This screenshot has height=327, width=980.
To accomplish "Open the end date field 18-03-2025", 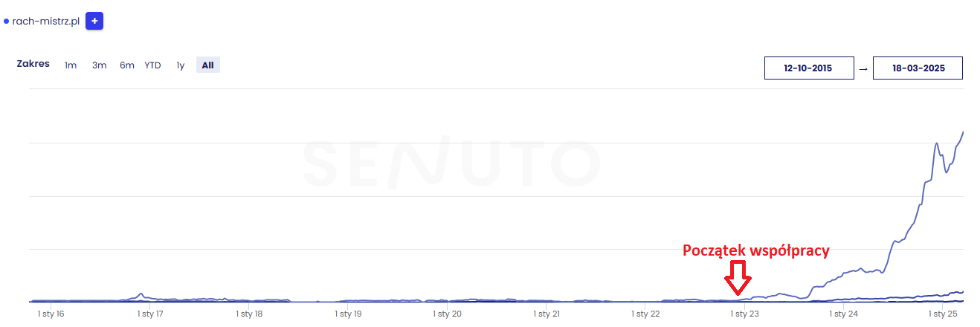I will [918, 68].
